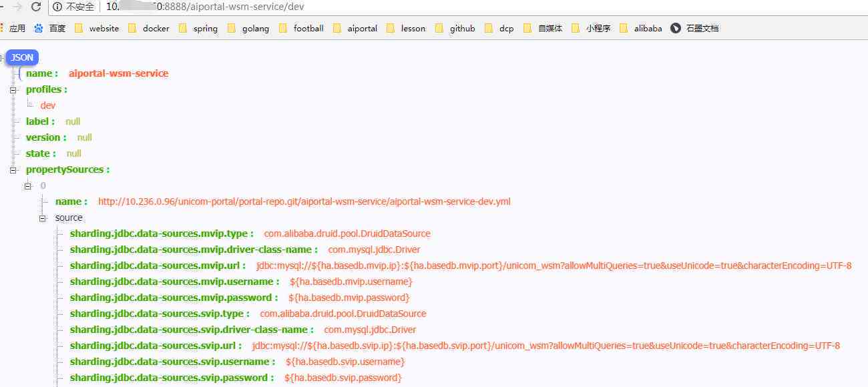The width and height of the screenshot is (868, 387).
Task: Select value ${ha.basedb.svip.username}
Action: tap(345, 362)
